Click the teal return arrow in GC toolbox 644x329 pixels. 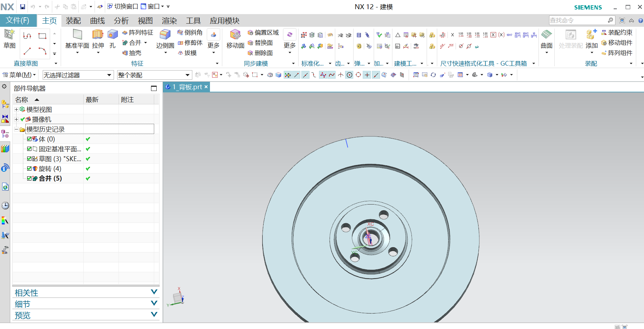(477, 47)
